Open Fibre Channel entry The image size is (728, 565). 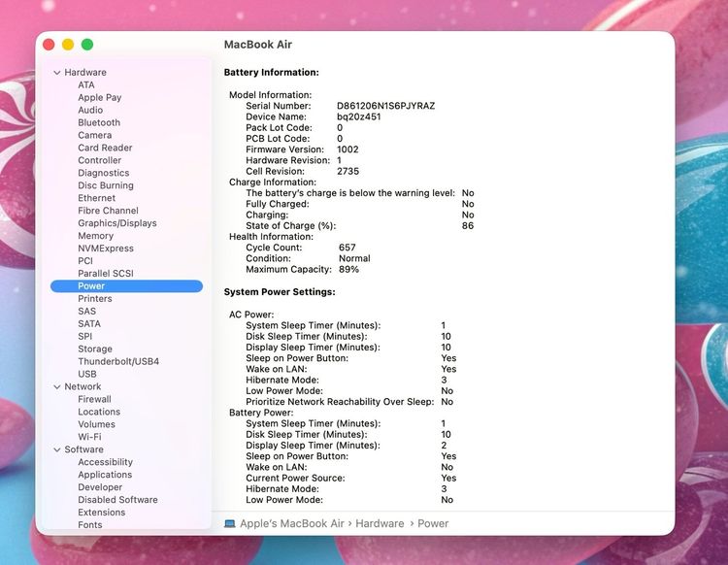[x=108, y=211]
